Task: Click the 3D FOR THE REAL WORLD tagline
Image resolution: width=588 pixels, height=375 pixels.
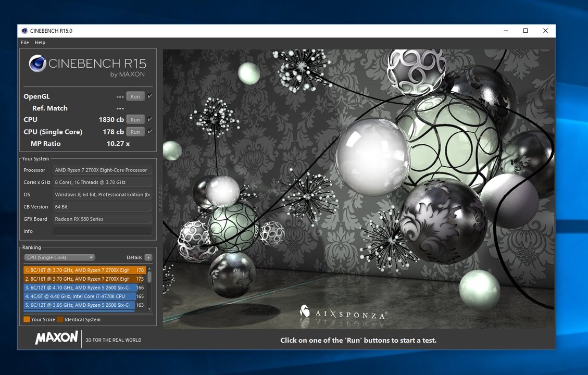Action: pyautogui.click(x=114, y=340)
